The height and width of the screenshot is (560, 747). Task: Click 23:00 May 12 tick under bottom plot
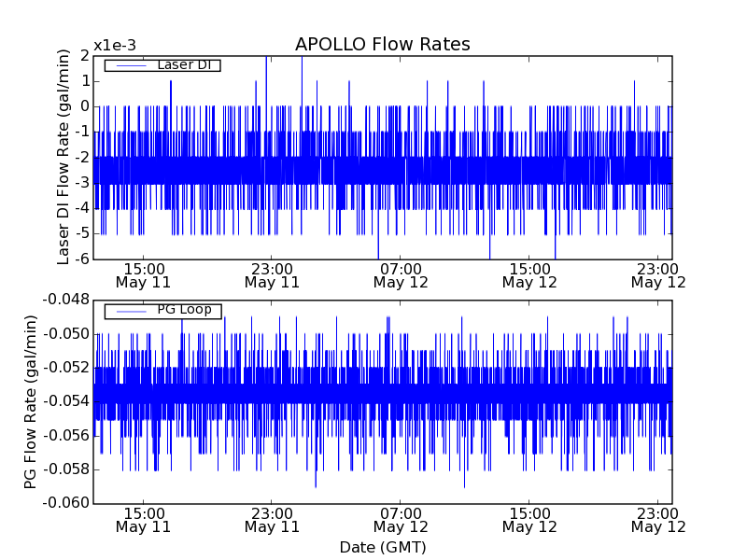pyautogui.click(x=658, y=520)
